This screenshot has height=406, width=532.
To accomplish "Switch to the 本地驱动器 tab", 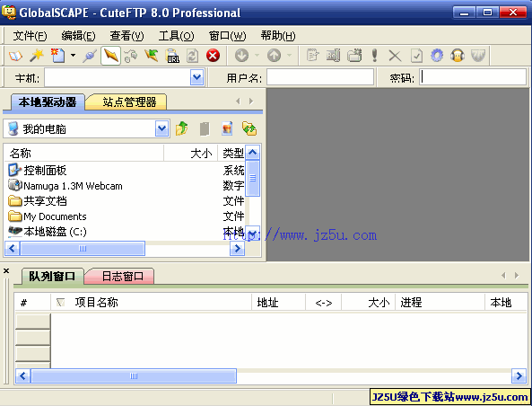I will click(48, 101).
